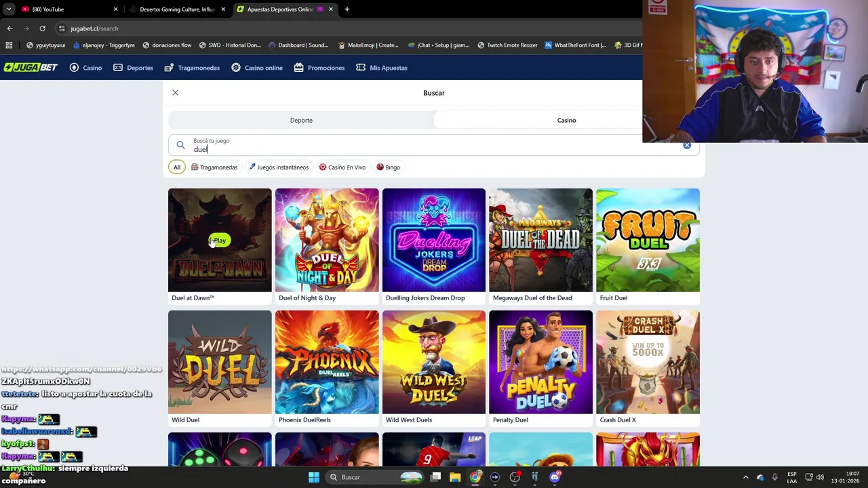
Task: Clear the search field with the blue X
Action: [x=687, y=145]
